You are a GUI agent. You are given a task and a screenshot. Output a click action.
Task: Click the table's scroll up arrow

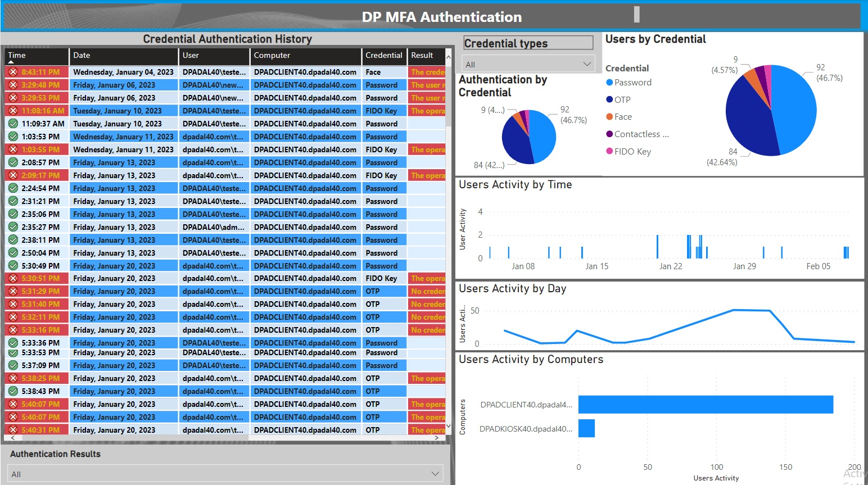click(x=448, y=57)
